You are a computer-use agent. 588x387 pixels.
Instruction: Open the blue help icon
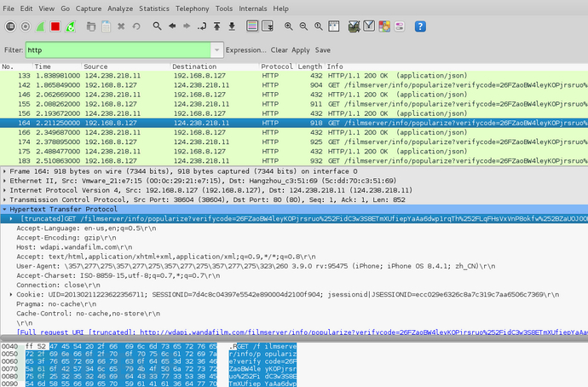coord(420,26)
